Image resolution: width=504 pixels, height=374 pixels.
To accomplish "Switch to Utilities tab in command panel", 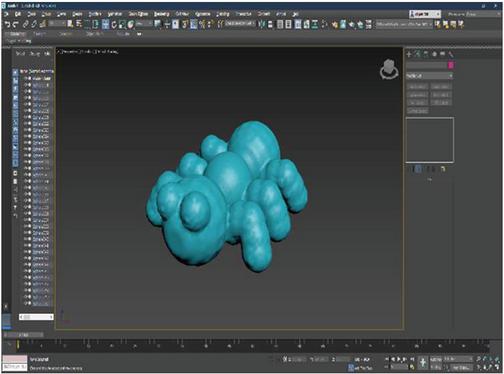I will pos(451,54).
